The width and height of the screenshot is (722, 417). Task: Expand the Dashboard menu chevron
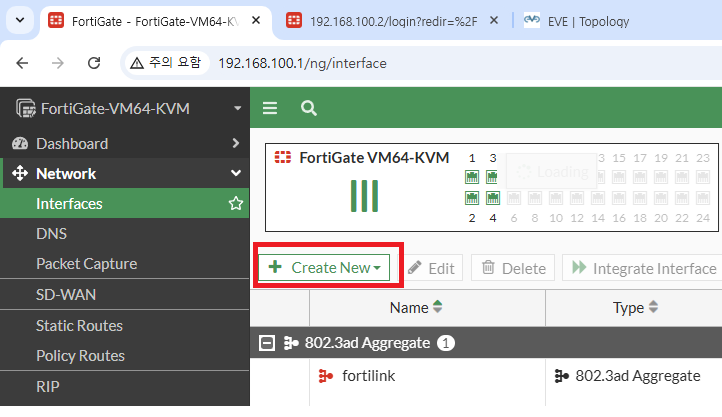pyautogui.click(x=236, y=143)
